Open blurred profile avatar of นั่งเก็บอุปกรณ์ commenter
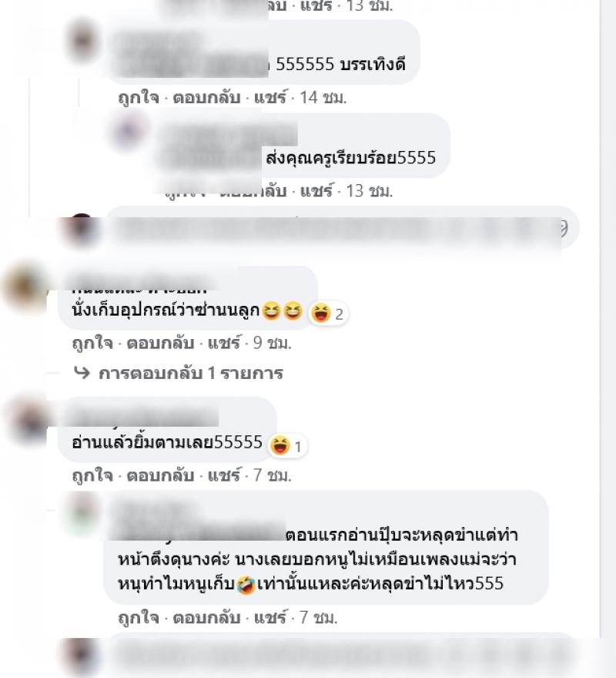 [x=24, y=286]
